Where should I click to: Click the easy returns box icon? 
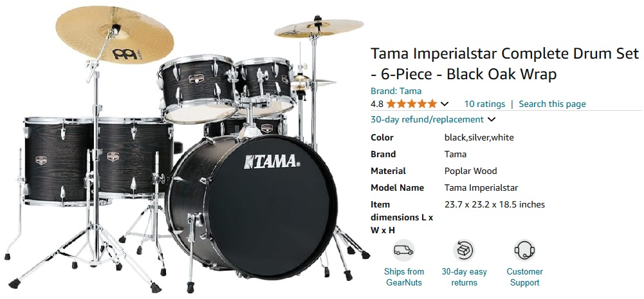point(464,250)
